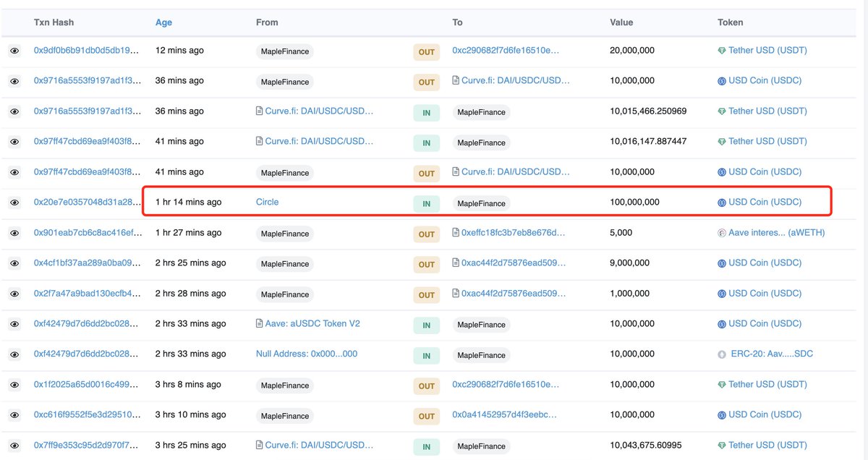Click the value 100,000,000
This screenshot has height=460, width=868.
(x=635, y=203)
